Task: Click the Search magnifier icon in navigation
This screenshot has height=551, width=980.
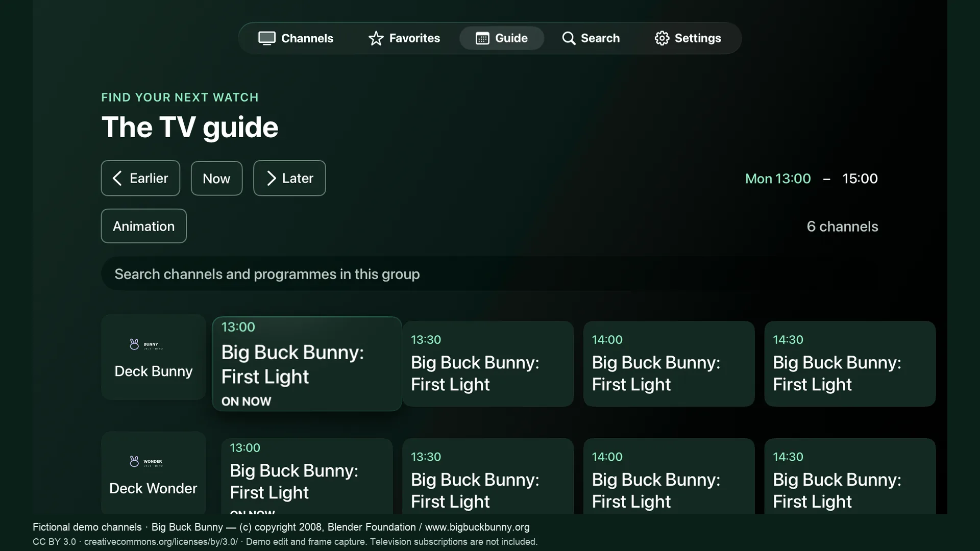Action: 569,38
